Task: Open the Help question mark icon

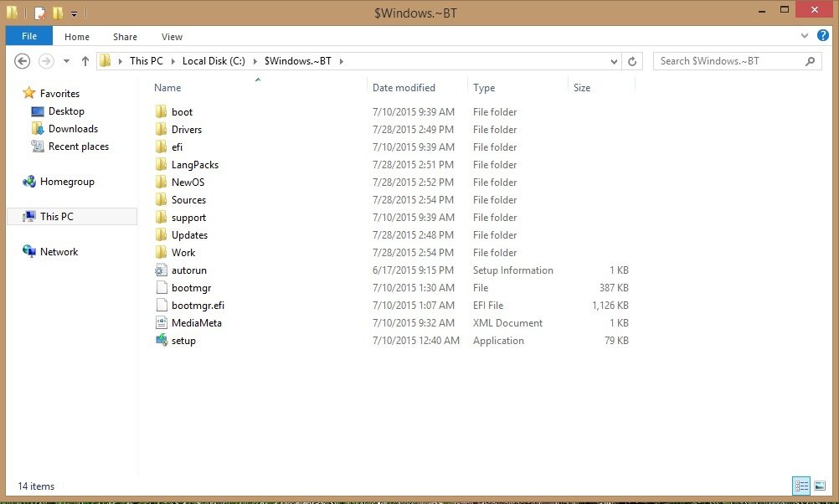Action: tap(823, 36)
